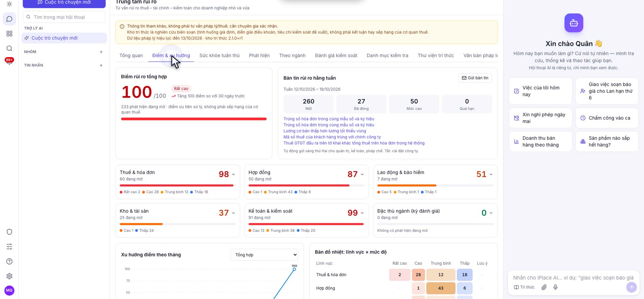Open the MQ user avatar

9,290
